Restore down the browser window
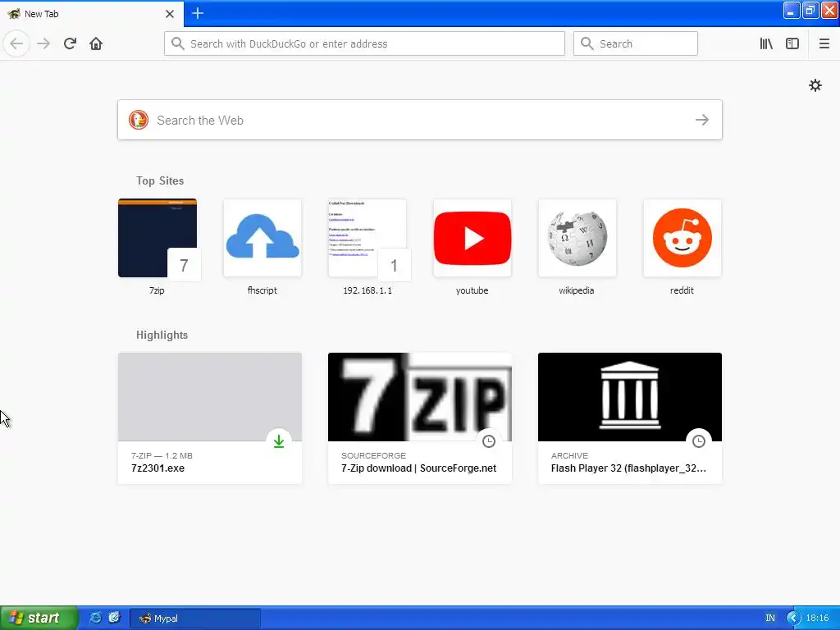 [x=810, y=10]
